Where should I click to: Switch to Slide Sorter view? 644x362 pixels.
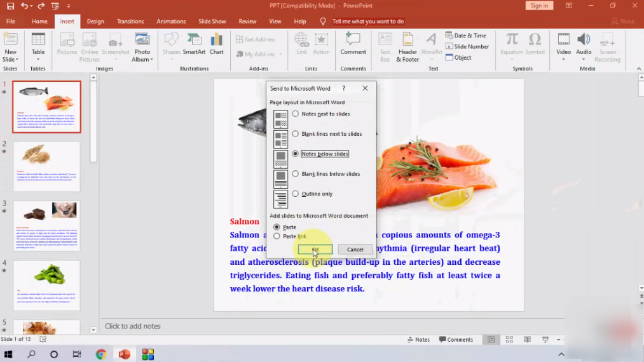[x=509, y=339]
